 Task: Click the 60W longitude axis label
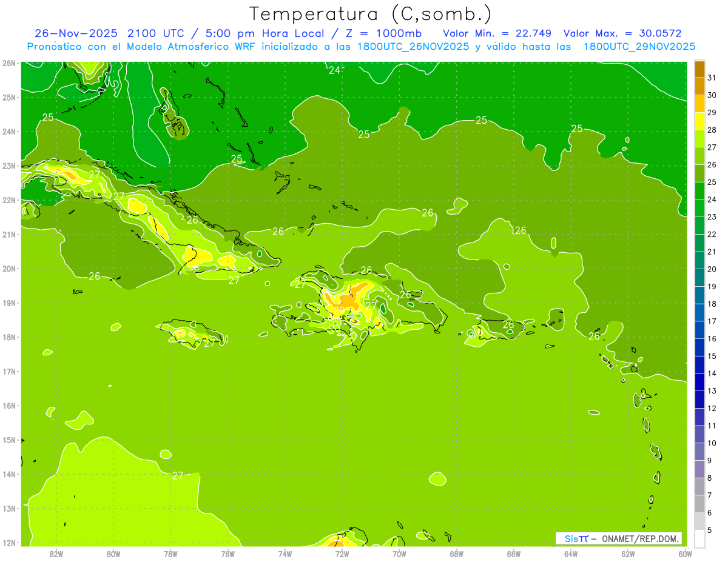coord(685,554)
